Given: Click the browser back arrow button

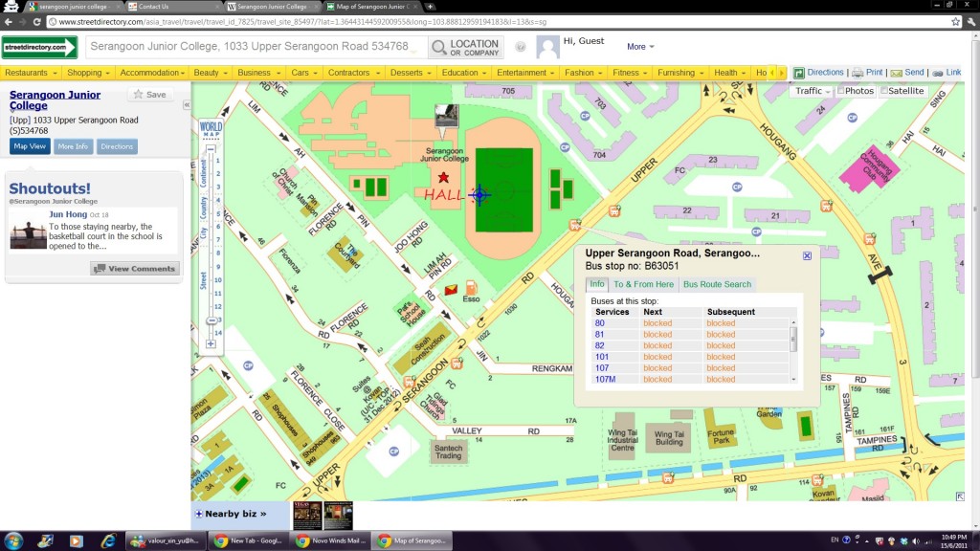Looking at the screenshot, I should coord(8,22).
